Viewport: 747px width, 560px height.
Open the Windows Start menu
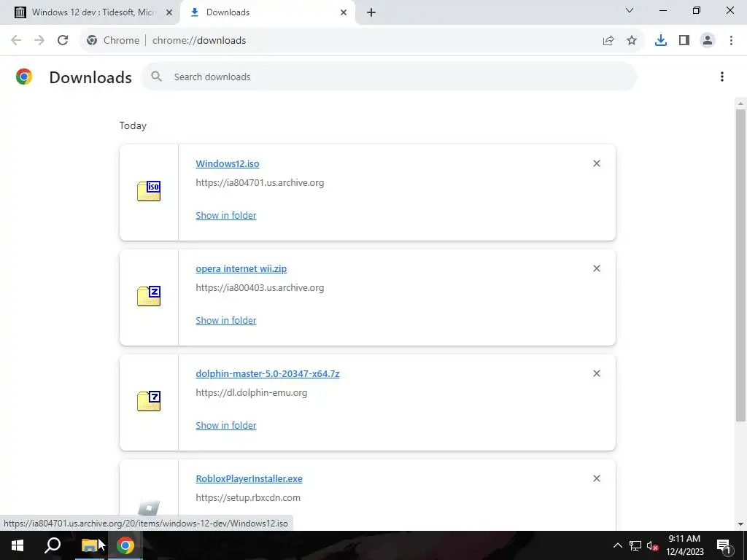[x=18, y=545]
